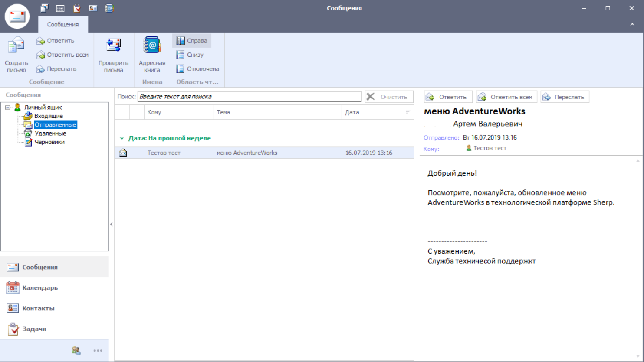Image resolution: width=644 pixels, height=362 pixels.
Task: Click Reply (Ответить) in the ribbon
Action: (x=56, y=41)
